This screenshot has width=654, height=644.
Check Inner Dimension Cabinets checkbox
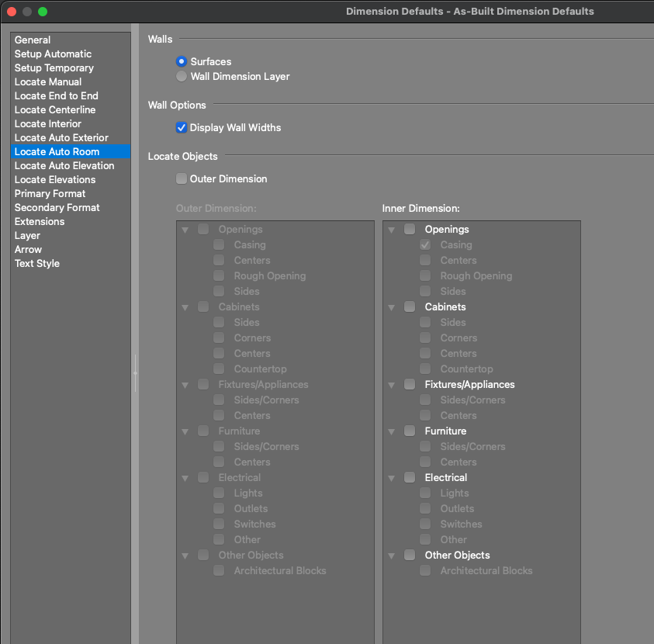coord(410,306)
